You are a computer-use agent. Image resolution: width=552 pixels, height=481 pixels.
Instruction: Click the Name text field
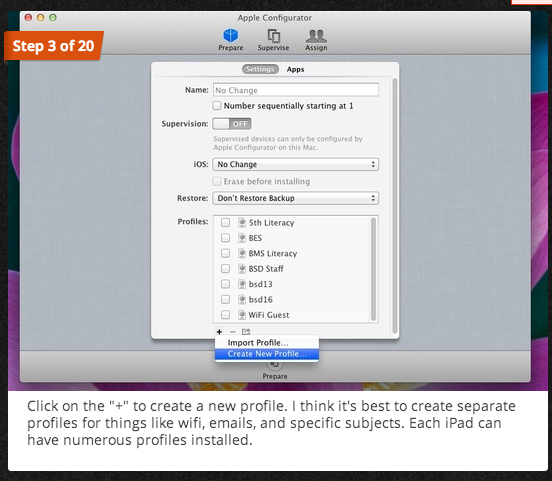[296, 90]
